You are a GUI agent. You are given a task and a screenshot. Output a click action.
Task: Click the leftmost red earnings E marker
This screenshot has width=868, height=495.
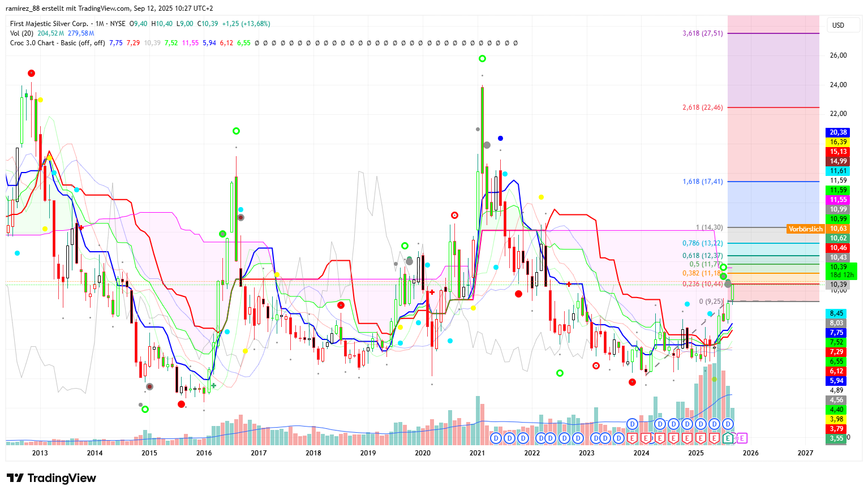coord(632,438)
